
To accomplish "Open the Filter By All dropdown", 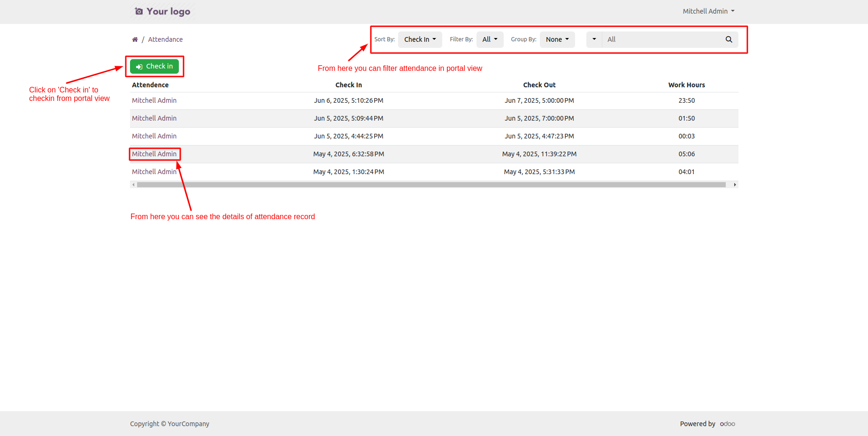I will pyautogui.click(x=490, y=39).
